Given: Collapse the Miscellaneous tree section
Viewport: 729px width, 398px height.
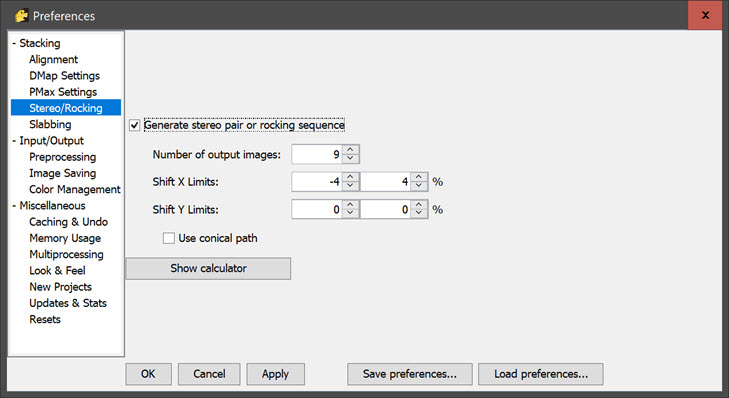Looking at the screenshot, I should coord(14,206).
